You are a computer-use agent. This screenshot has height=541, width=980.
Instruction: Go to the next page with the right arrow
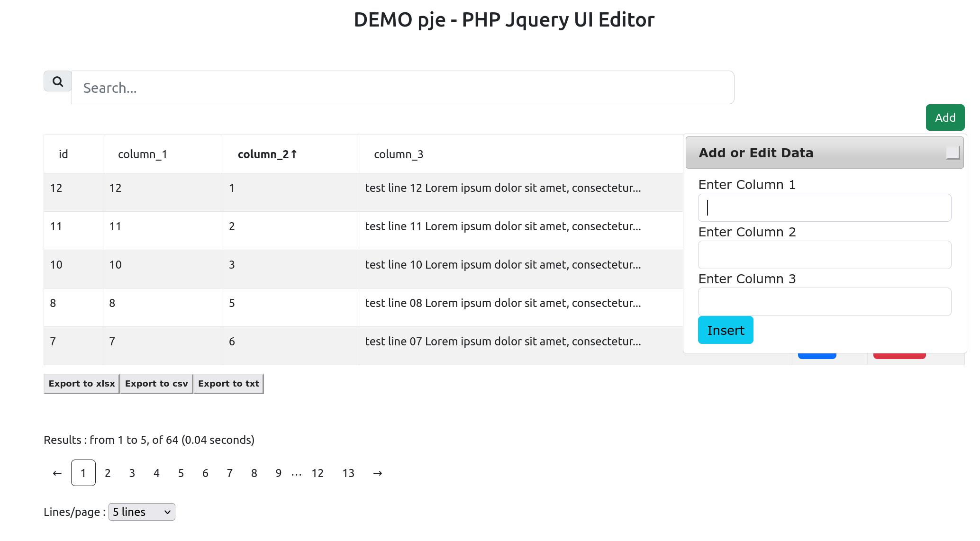tap(378, 473)
